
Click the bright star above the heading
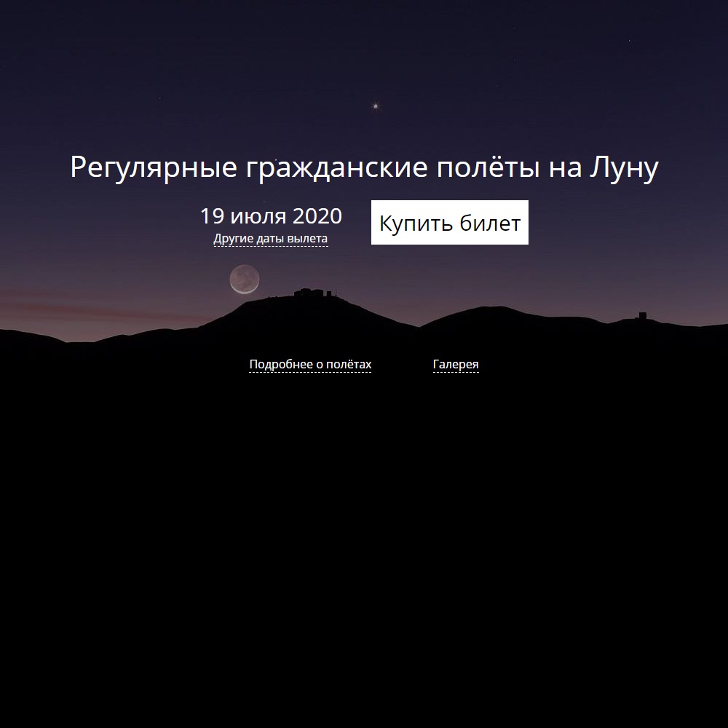[376, 106]
